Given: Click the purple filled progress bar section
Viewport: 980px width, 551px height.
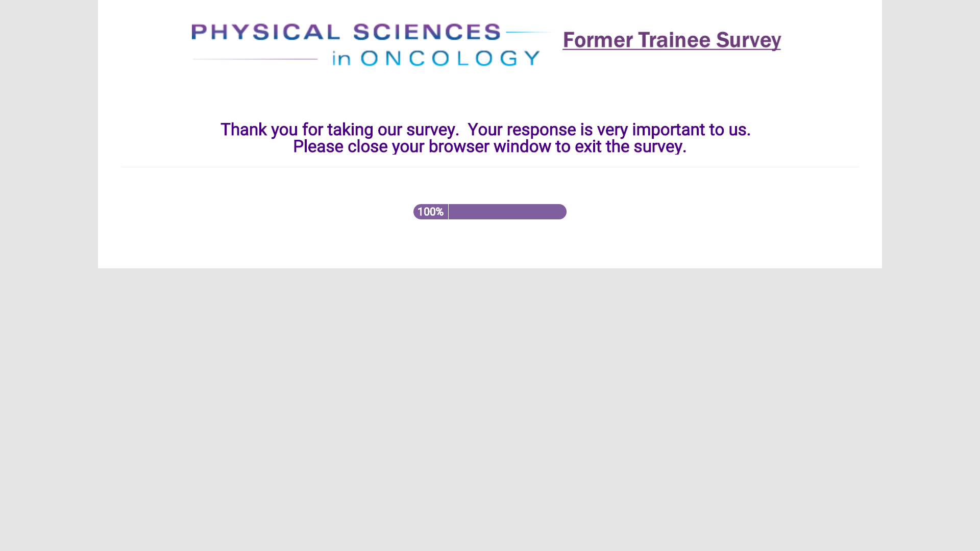Looking at the screenshot, I should point(507,212).
